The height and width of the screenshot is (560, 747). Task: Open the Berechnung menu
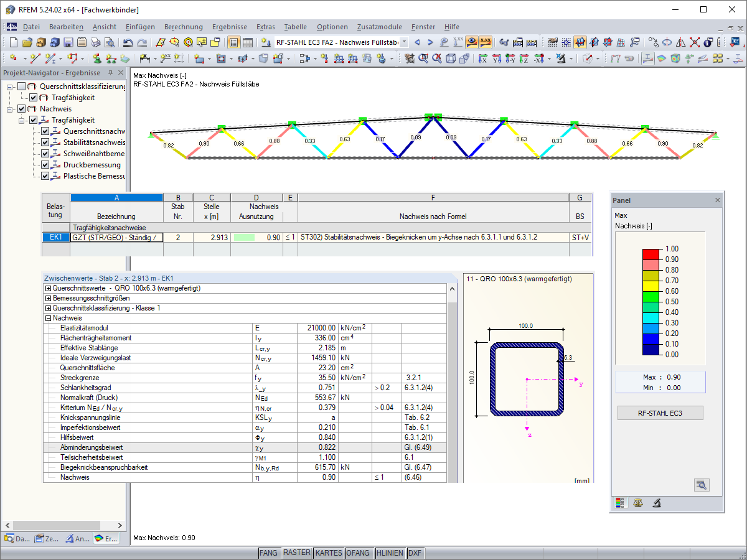[184, 27]
